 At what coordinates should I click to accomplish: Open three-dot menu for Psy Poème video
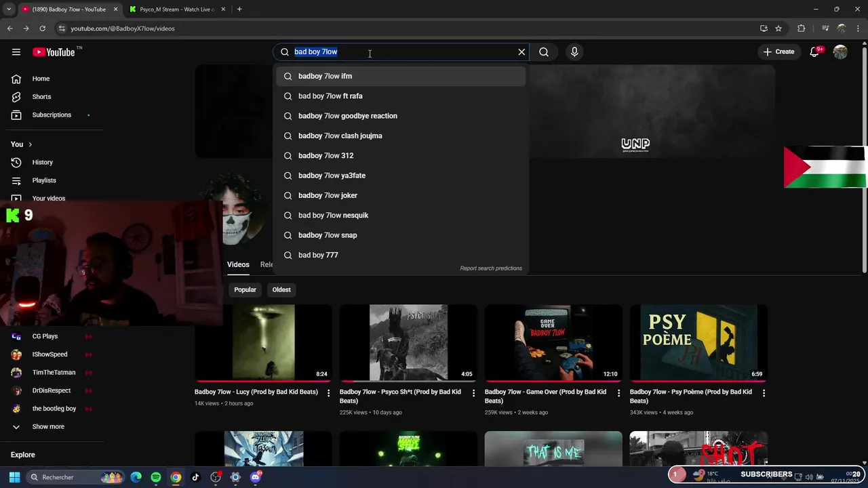point(764,393)
